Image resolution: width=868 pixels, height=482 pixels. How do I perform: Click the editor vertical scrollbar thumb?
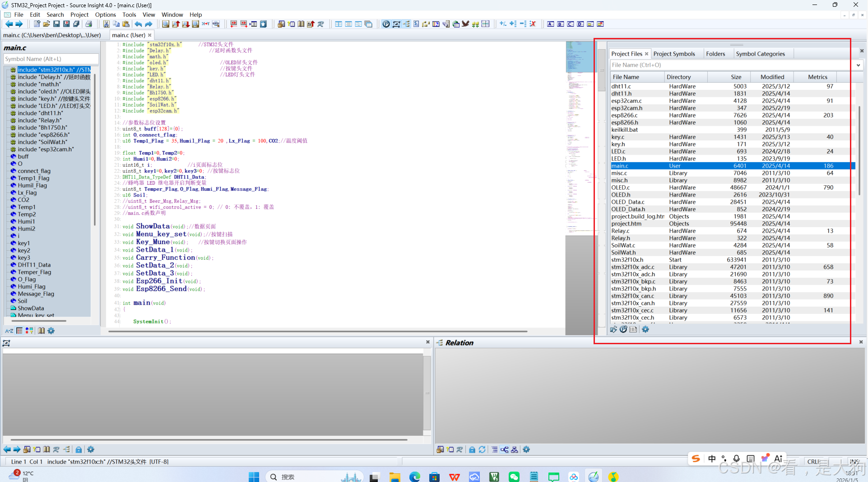(x=601, y=70)
